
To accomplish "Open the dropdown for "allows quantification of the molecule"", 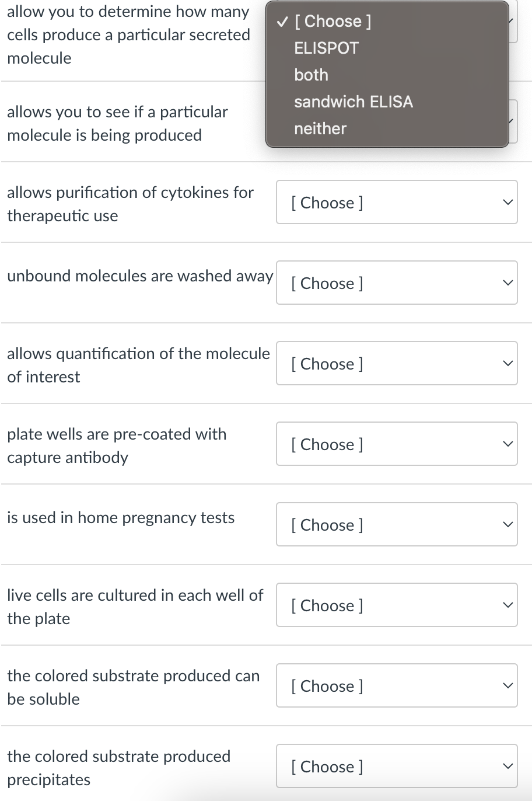I will 397,363.
